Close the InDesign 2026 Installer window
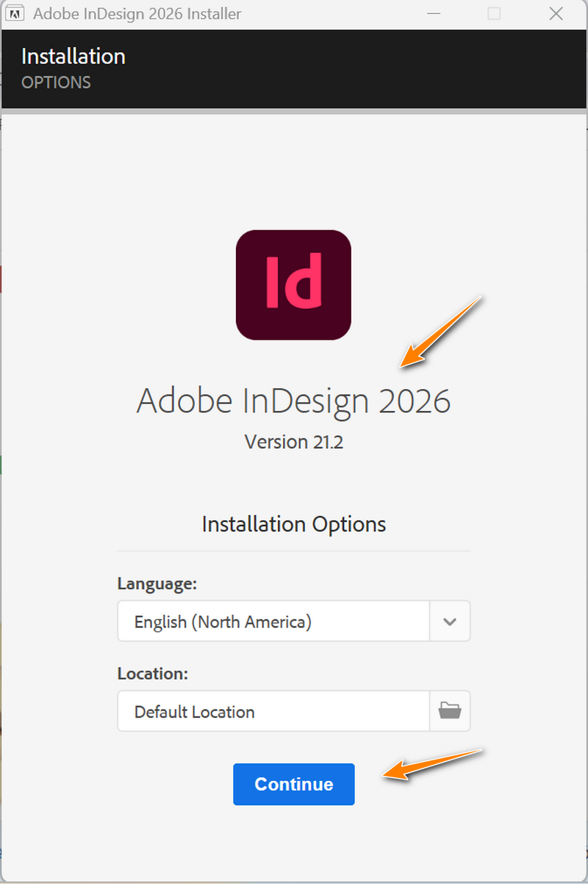 tap(556, 13)
